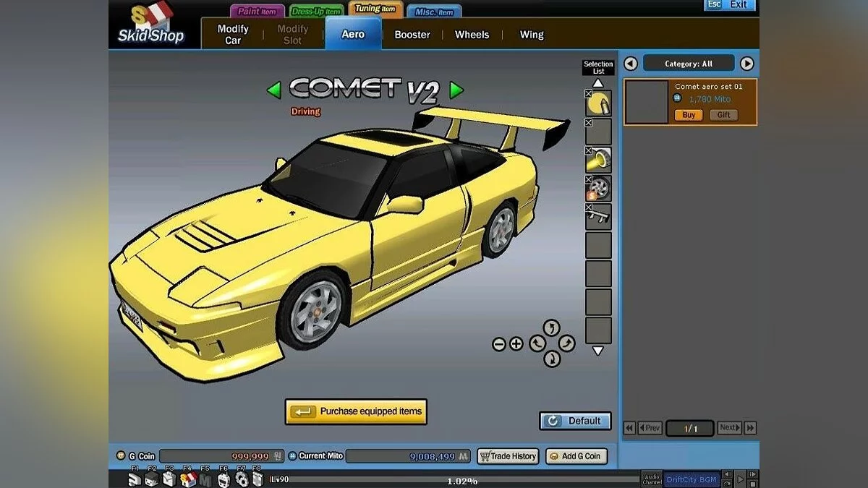The width and height of the screenshot is (868, 488).
Task: Click the F3 shortcut icon
Action: pyautogui.click(x=169, y=478)
